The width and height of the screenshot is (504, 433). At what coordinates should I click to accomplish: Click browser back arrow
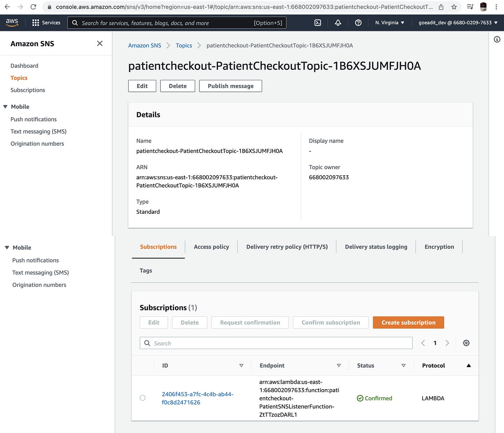pyautogui.click(x=7, y=7)
